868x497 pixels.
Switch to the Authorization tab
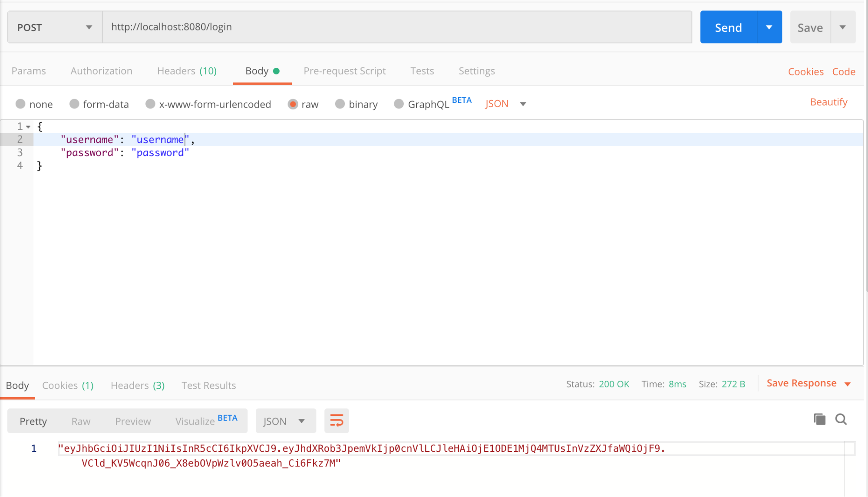tap(101, 70)
